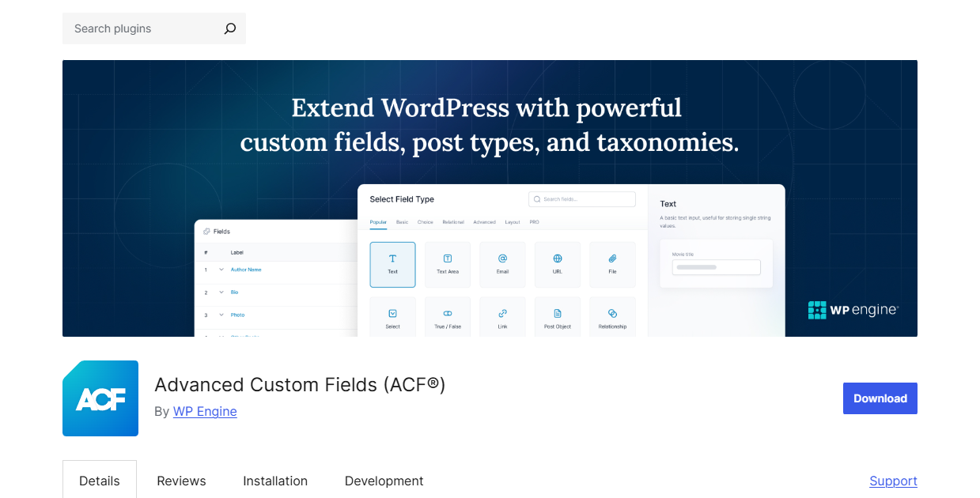
Task: Click the Search plugins input field
Action: pyautogui.click(x=142, y=28)
